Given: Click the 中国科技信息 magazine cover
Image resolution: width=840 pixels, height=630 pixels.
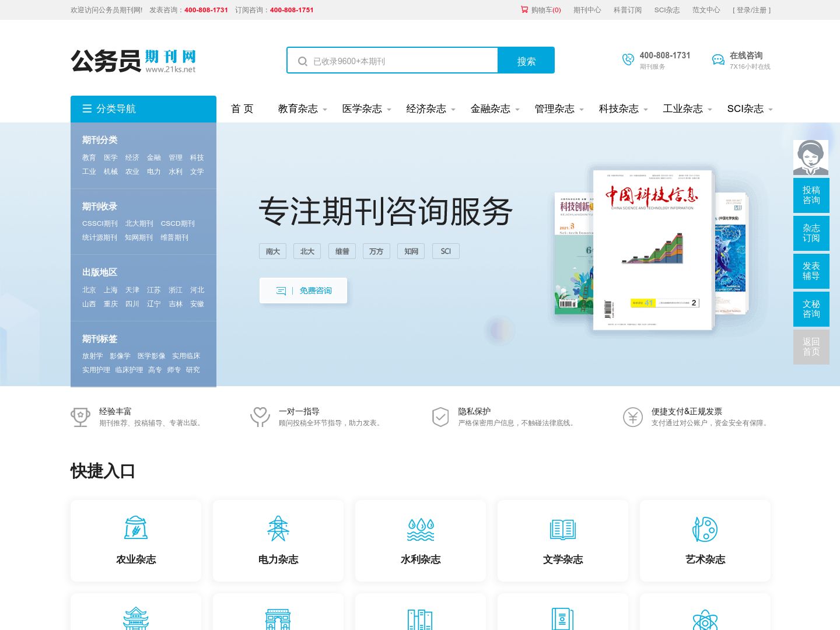Looking at the screenshot, I should pyautogui.click(x=652, y=250).
